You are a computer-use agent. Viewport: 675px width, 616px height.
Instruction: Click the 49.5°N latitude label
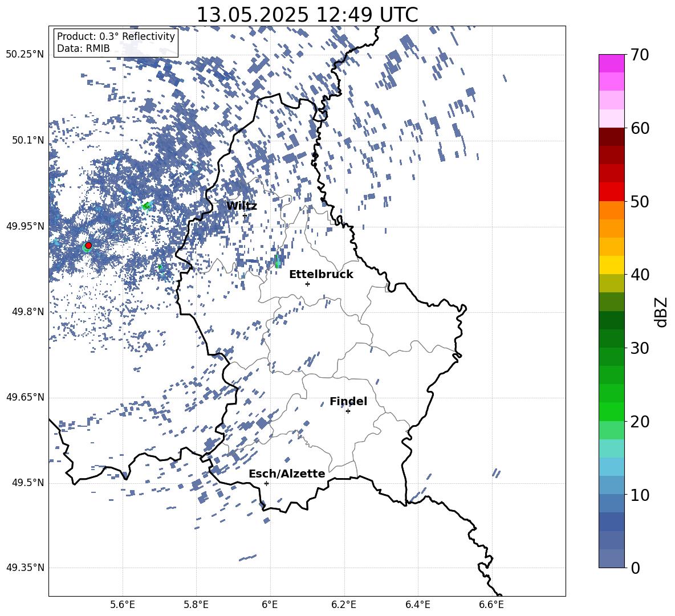click(x=27, y=483)
